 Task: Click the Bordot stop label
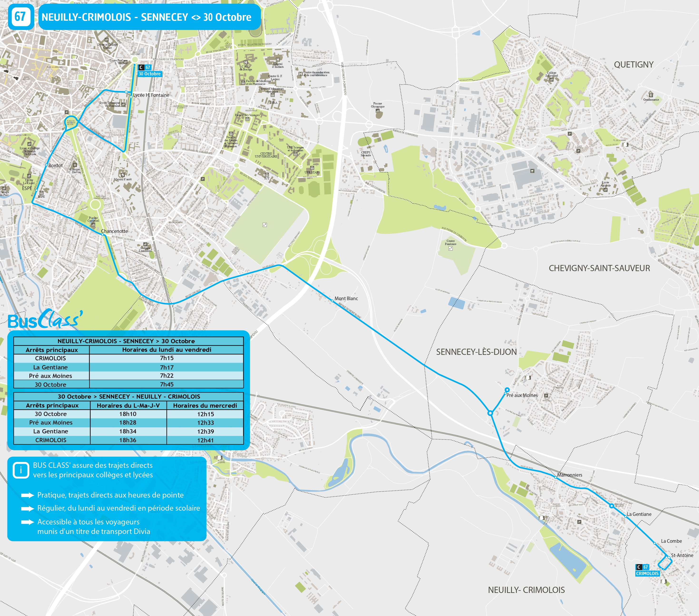[55, 166]
